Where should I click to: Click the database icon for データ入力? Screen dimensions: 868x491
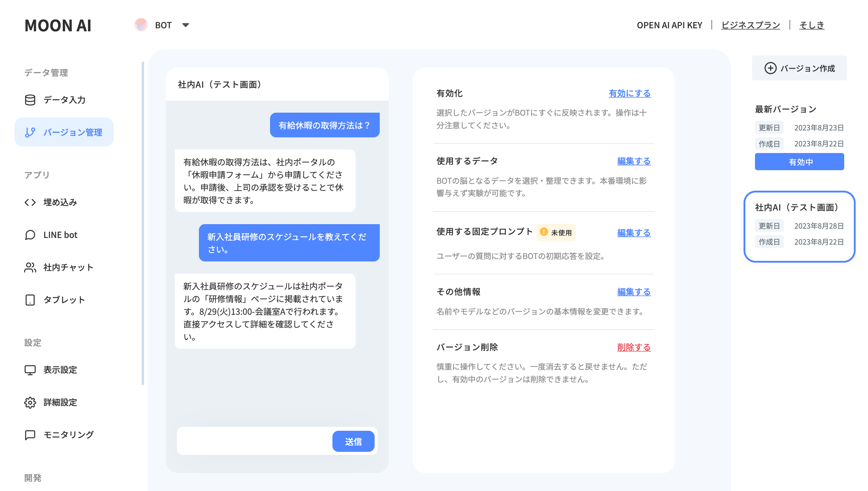tap(30, 100)
